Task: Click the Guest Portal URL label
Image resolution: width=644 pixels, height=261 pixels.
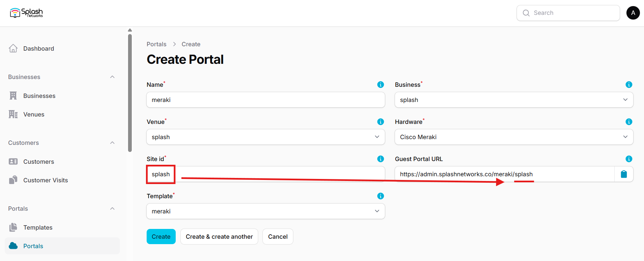Action: [419, 159]
